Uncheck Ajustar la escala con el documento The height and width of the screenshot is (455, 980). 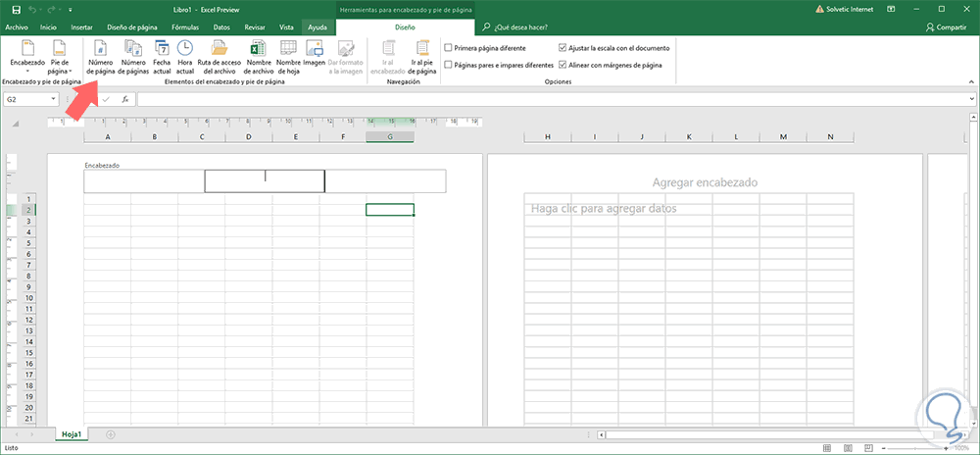(x=563, y=47)
